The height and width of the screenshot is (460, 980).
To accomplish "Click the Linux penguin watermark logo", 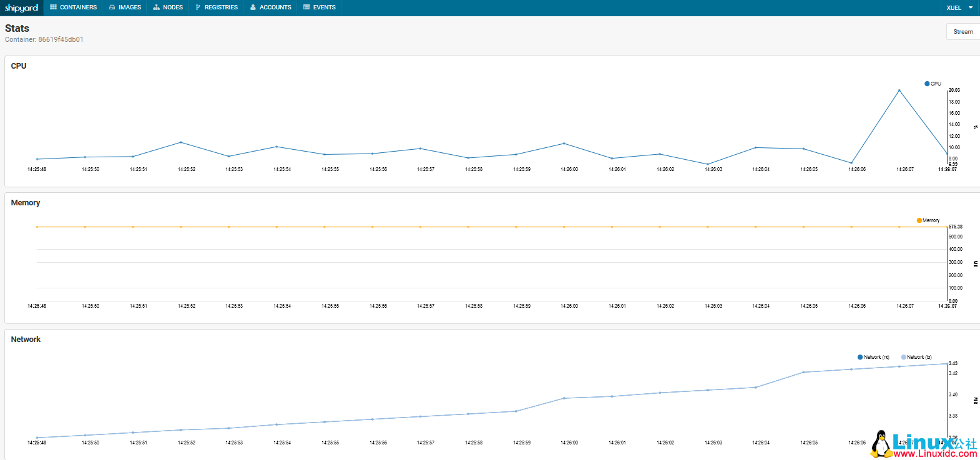I will [x=881, y=444].
